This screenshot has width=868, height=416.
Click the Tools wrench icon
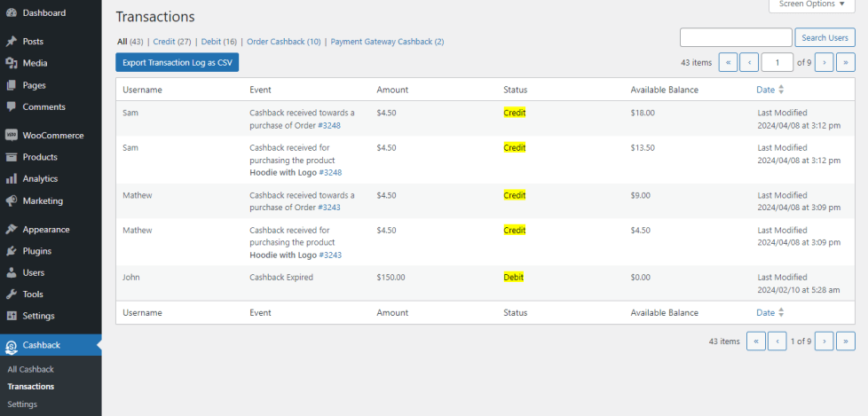point(11,294)
